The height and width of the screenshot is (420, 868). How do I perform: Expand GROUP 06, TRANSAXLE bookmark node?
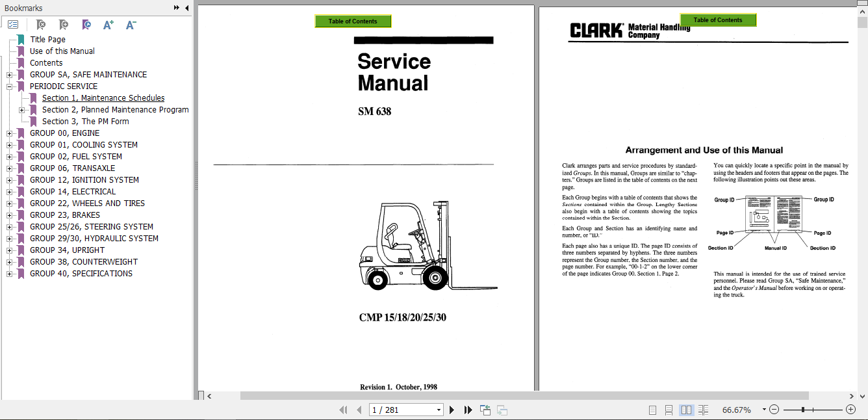point(10,168)
